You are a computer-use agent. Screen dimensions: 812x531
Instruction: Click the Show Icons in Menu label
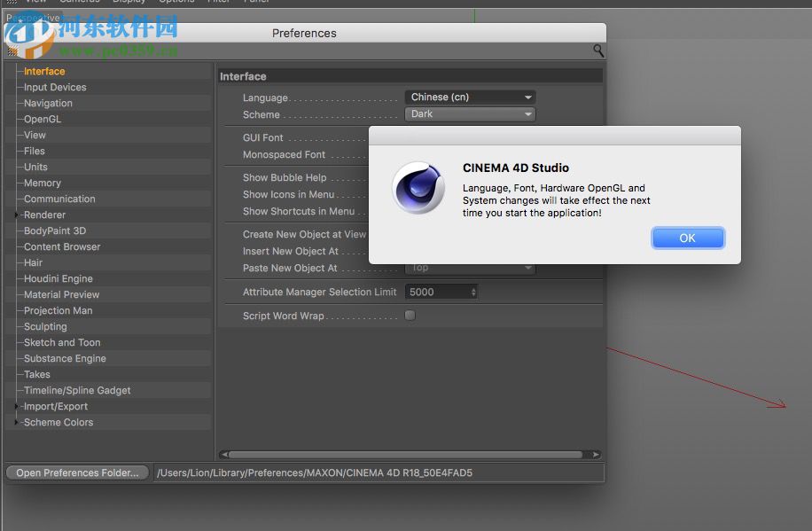pos(288,194)
